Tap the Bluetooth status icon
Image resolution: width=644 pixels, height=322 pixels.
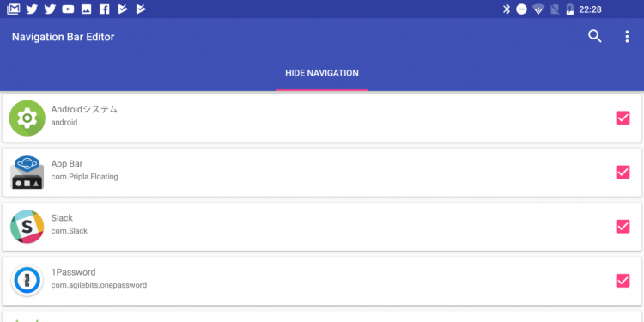pyautogui.click(x=507, y=9)
